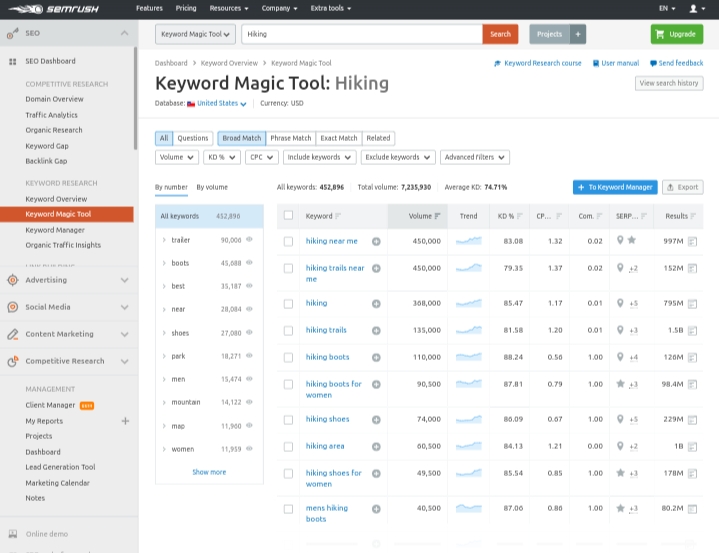Add 'hiking trails near me' with plus icon
The width and height of the screenshot is (719, 553).
pos(376,268)
